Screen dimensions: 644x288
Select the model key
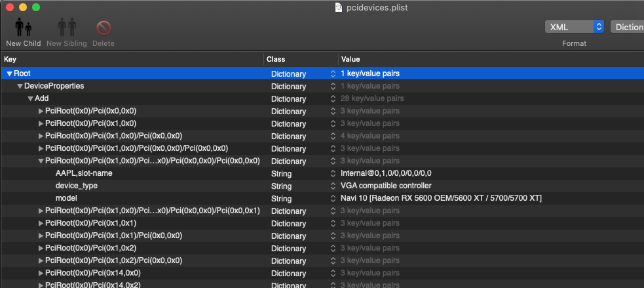[66, 198]
